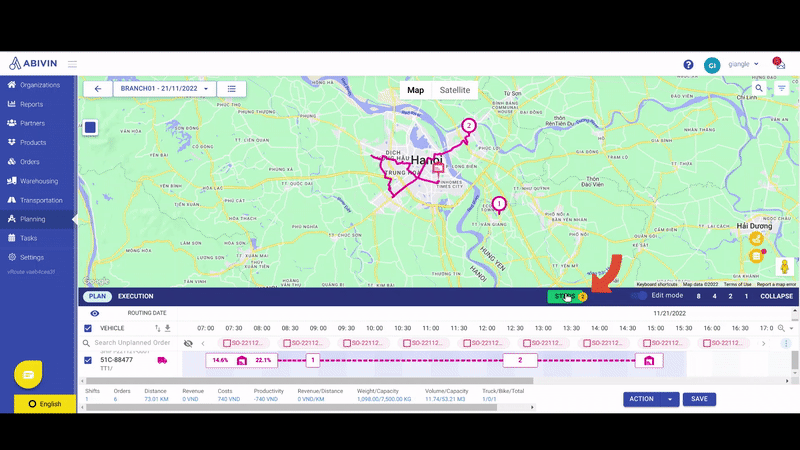Switch to the EXECUTION tab

[136, 296]
